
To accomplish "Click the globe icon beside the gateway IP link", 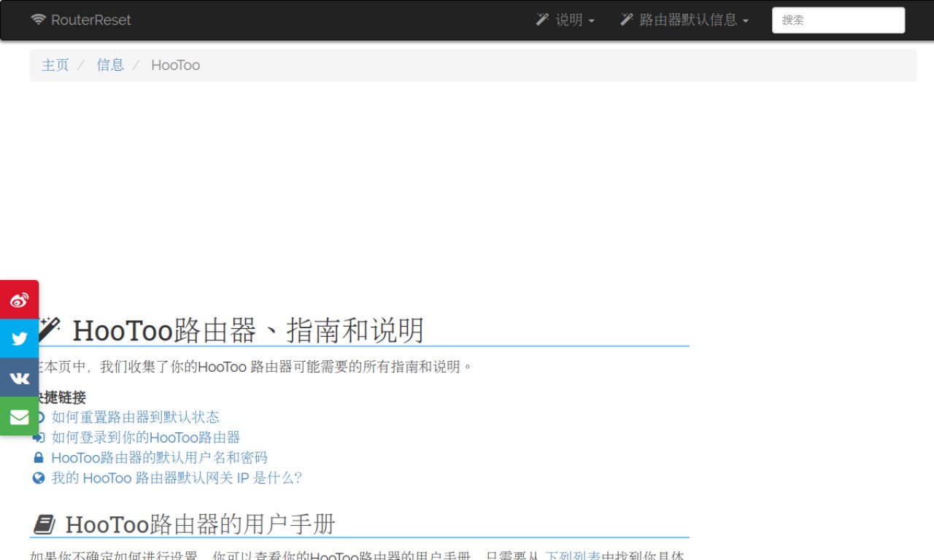I will point(39,478).
